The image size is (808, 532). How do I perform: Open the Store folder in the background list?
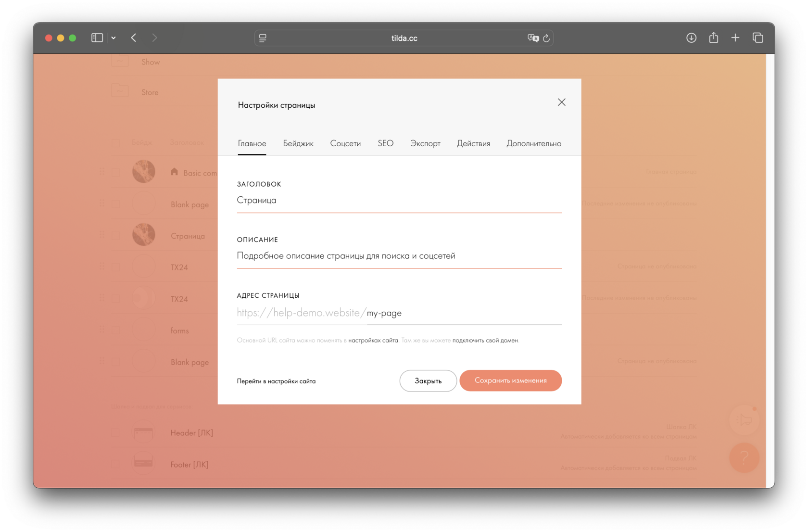point(150,92)
